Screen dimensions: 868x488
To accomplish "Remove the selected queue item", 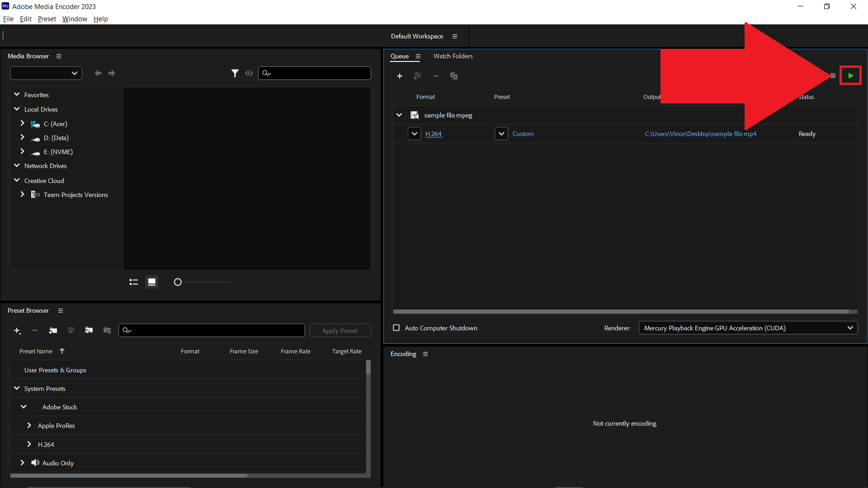I will coord(436,76).
